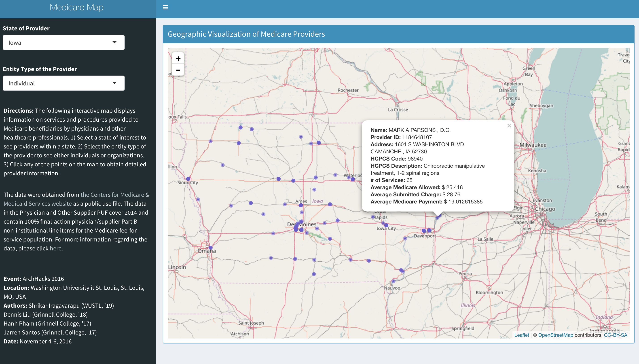
Task: Select the provider marker at Omaha
Action: (x=210, y=248)
